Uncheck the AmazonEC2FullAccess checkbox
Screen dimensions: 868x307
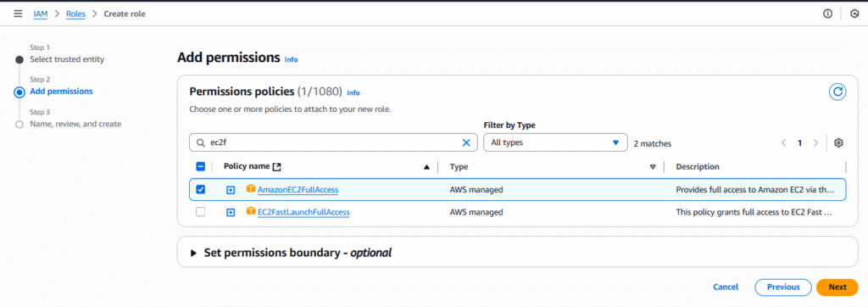200,189
